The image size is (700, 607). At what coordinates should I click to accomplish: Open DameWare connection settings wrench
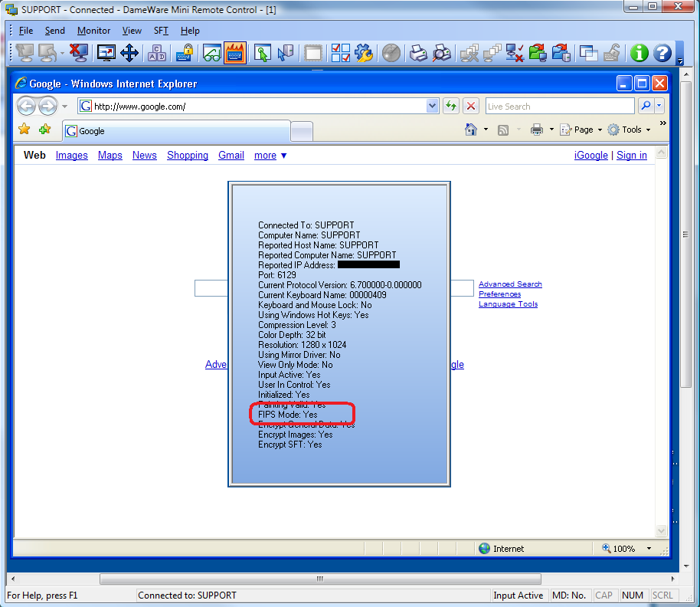[x=364, y=53]
